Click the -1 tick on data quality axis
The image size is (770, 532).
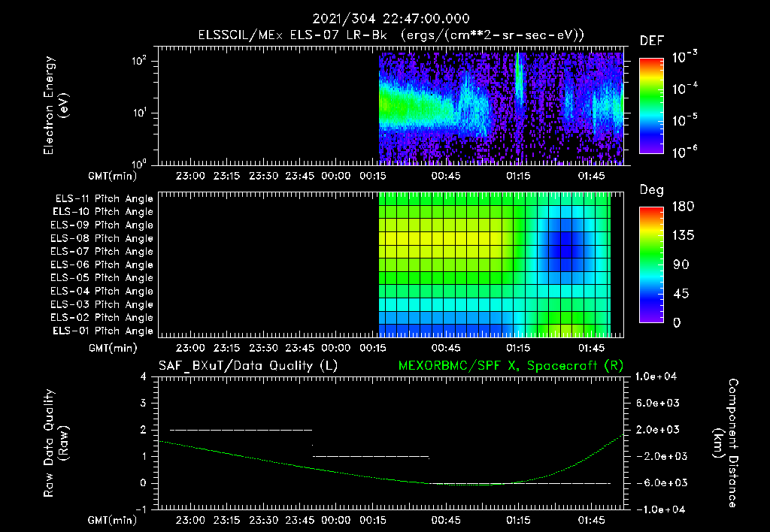(141, 509)
